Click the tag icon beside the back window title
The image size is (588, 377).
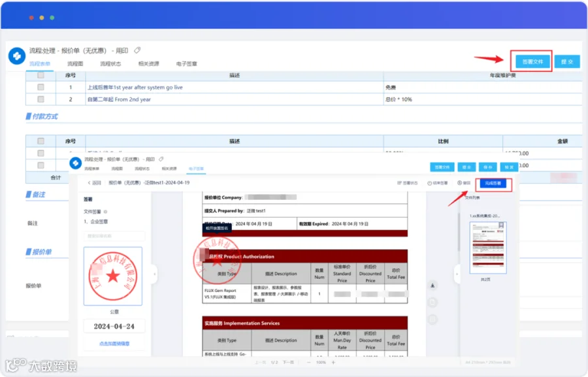[x=137, y=50]
